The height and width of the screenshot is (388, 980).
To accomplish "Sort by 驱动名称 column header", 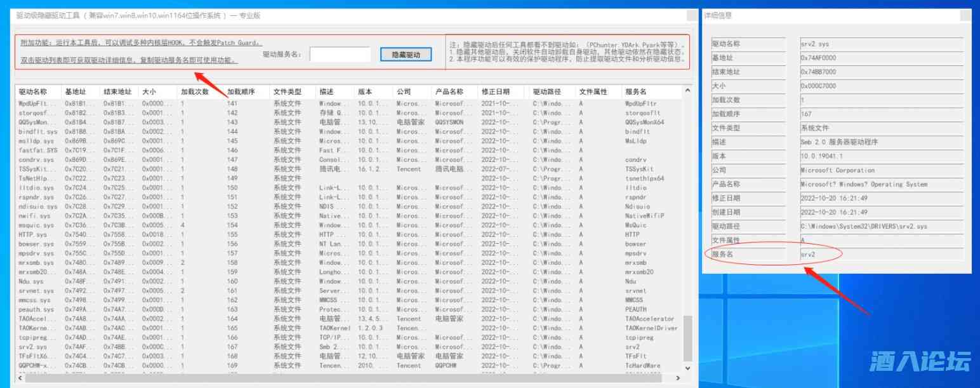I will click(33, 92).
